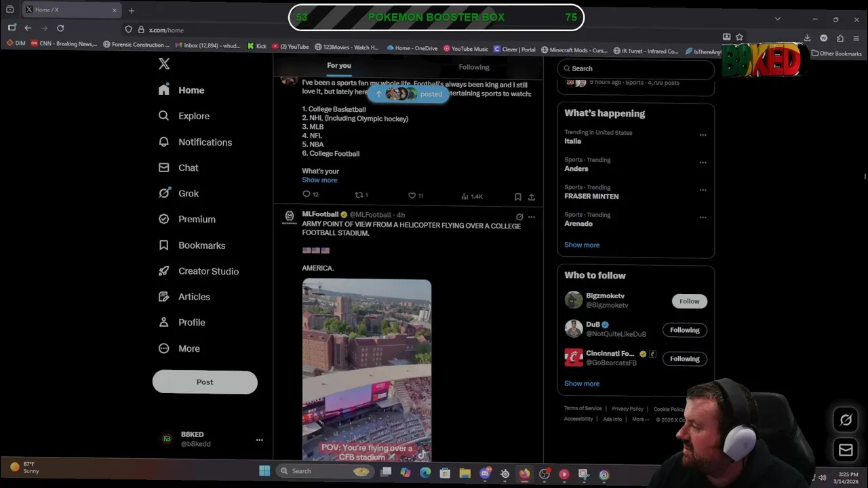Open the browser extensions icon

point(840,38)
